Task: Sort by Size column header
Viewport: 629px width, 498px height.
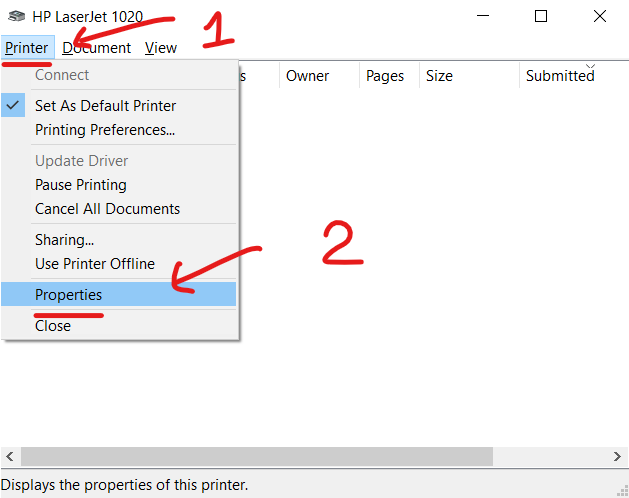Action: [439, 76]
